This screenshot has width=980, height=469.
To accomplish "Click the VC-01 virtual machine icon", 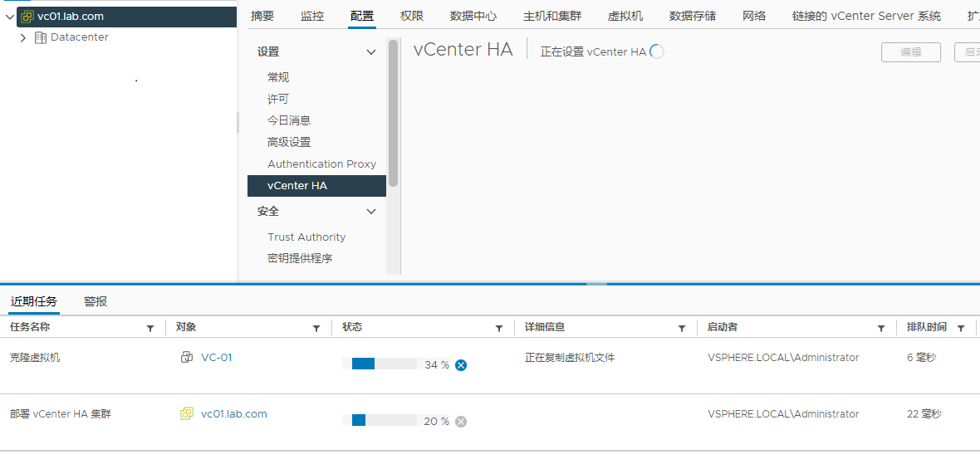I will (x=186, y=358).
